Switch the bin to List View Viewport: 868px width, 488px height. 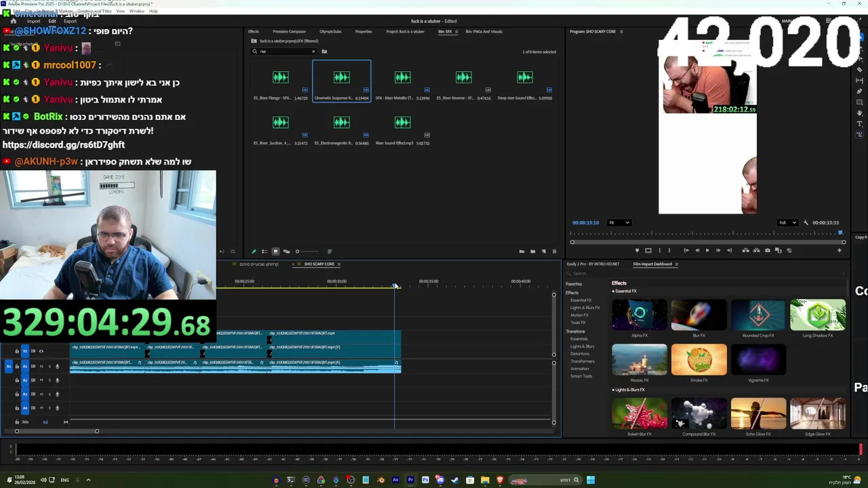(264, 251)
